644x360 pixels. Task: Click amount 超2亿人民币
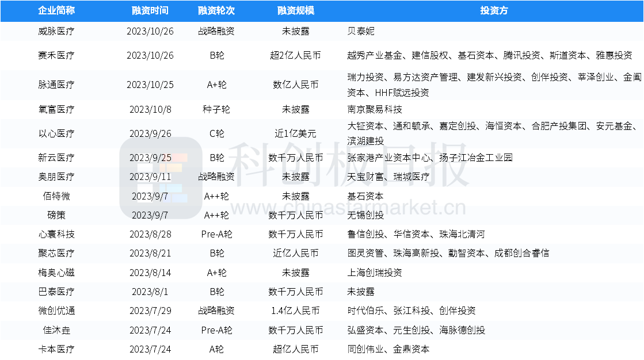coord(296,55)
